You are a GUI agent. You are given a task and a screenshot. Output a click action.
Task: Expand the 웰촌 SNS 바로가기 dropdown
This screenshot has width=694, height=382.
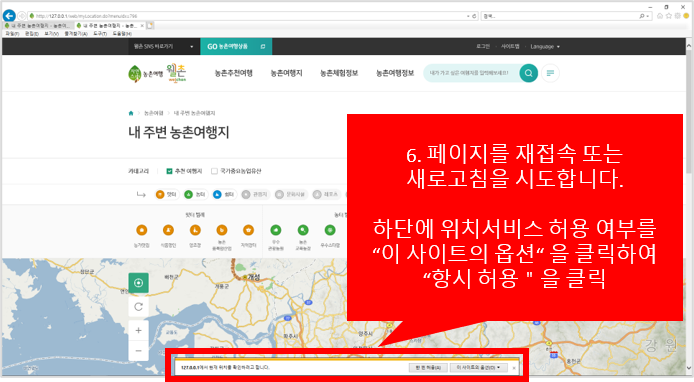(164, 46)
